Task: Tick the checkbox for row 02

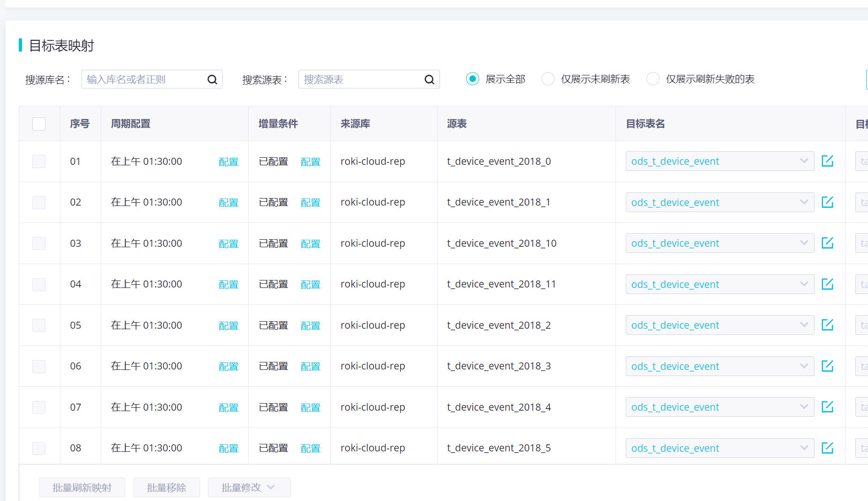Action: coord(39,203)
